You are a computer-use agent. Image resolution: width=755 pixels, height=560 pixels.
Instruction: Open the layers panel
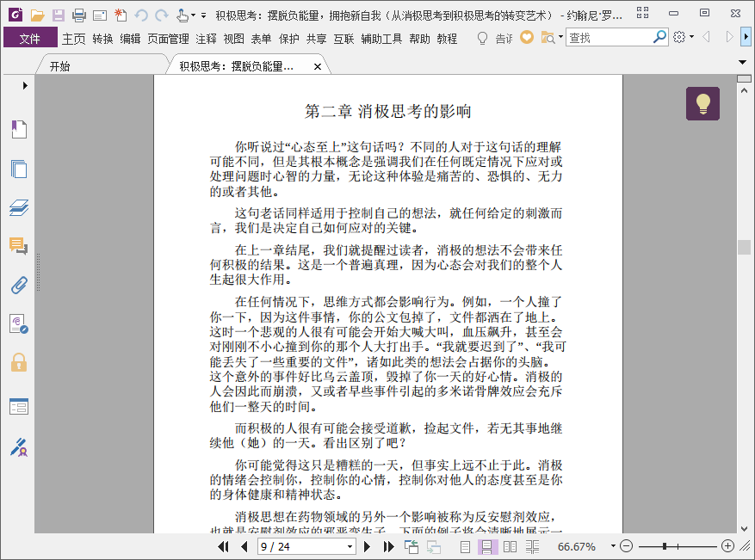(19, 208)
